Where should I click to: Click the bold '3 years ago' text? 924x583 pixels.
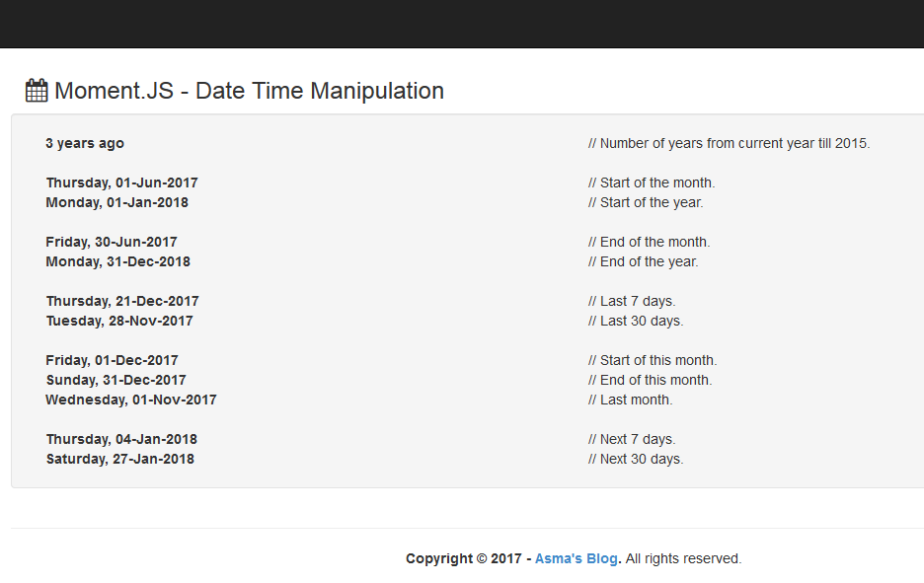tap(84, 143)
